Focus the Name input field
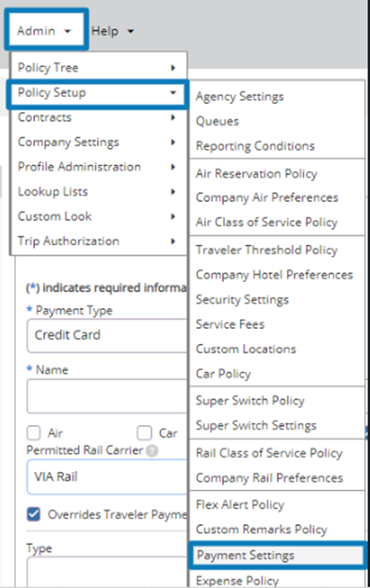The image size is (370, 588). click(106, 396)
